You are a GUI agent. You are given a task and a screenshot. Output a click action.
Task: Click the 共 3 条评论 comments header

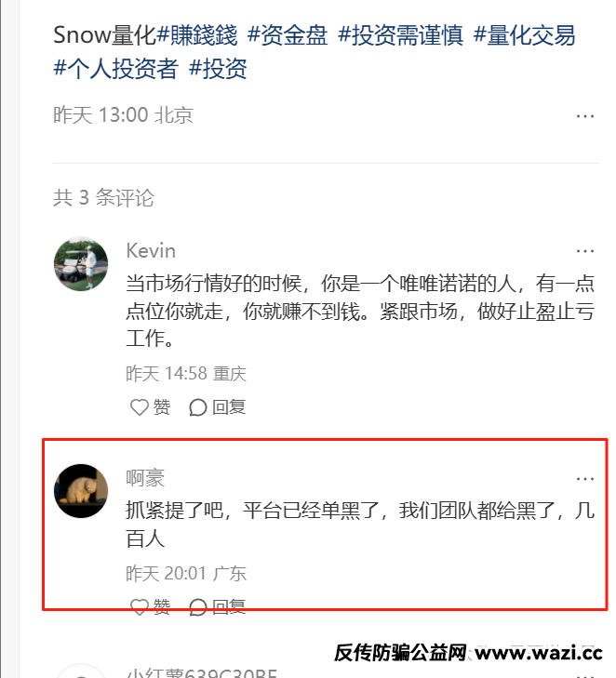[x=103, y=198]
